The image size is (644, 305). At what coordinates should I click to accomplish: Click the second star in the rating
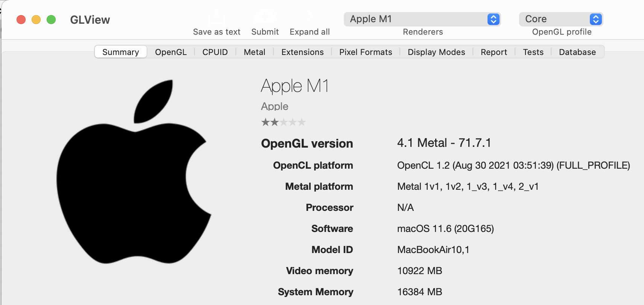point(274,122)
